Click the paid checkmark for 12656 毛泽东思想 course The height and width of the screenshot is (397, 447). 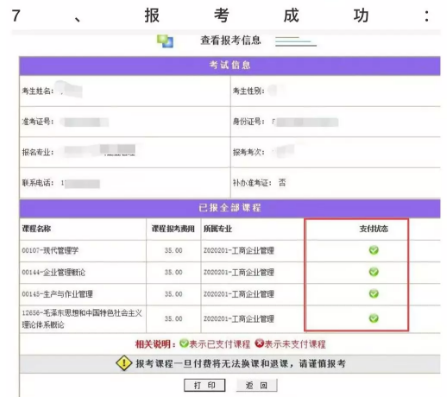pyautogui.click(x=374, y=318)
